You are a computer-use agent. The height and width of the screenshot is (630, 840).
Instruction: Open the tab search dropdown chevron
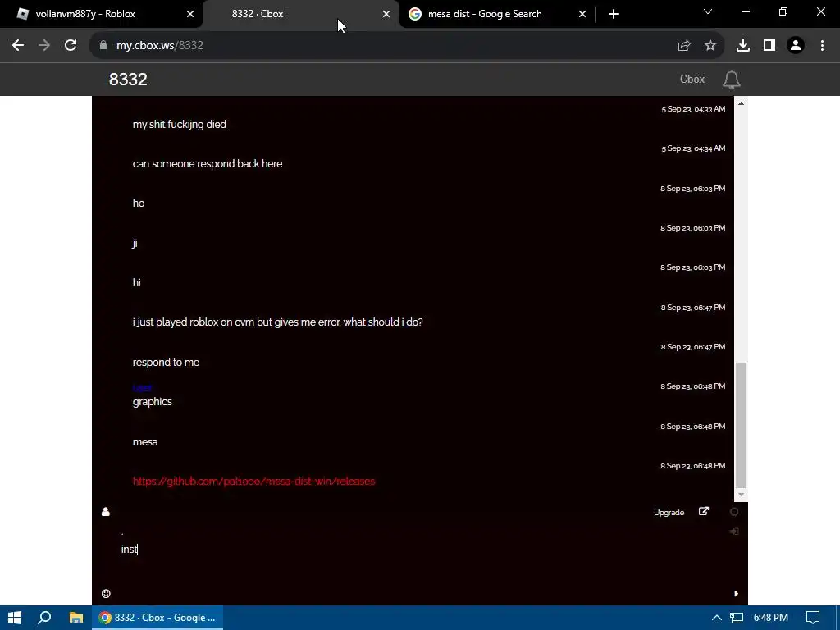(x=708, y=11)
